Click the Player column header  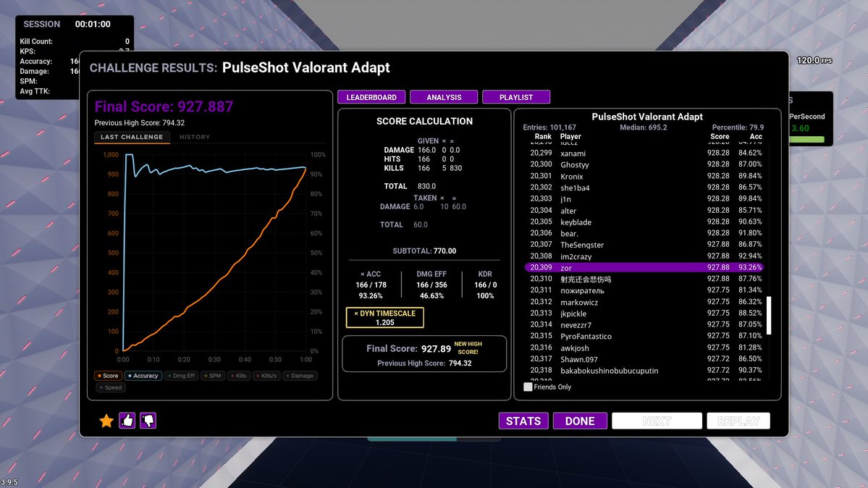click(x=570, y=136)
